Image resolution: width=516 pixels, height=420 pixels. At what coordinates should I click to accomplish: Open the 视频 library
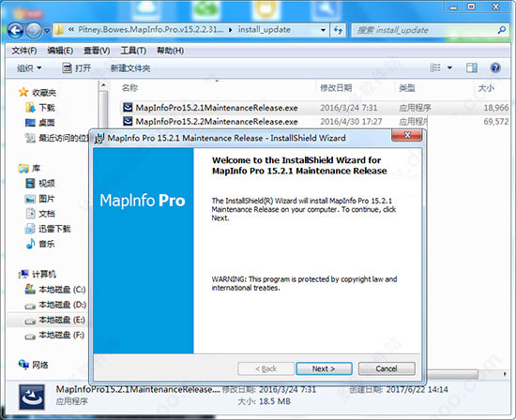40,183
